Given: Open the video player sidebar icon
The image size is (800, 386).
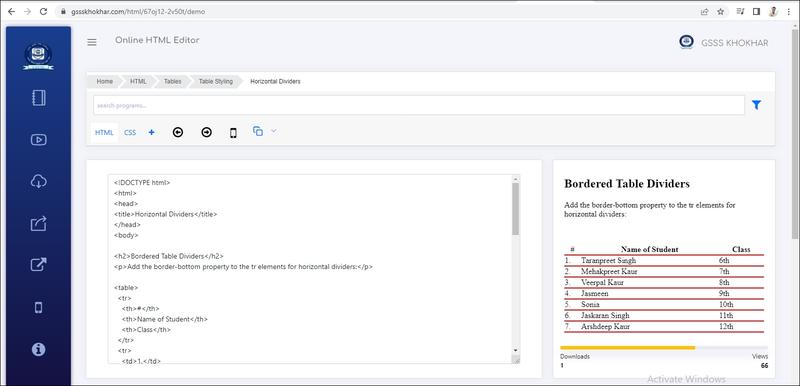Looking at the screenshot, I should pos(39,139).
